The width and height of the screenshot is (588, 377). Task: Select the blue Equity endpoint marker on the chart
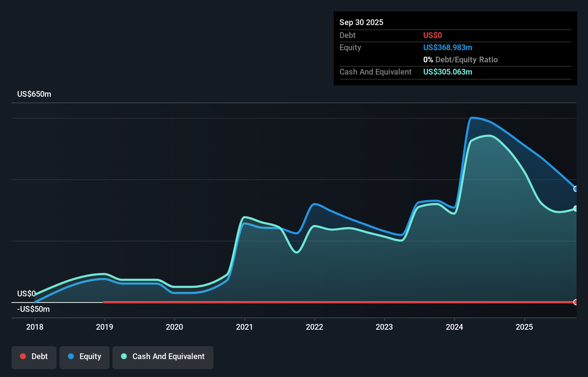(576, 188)
